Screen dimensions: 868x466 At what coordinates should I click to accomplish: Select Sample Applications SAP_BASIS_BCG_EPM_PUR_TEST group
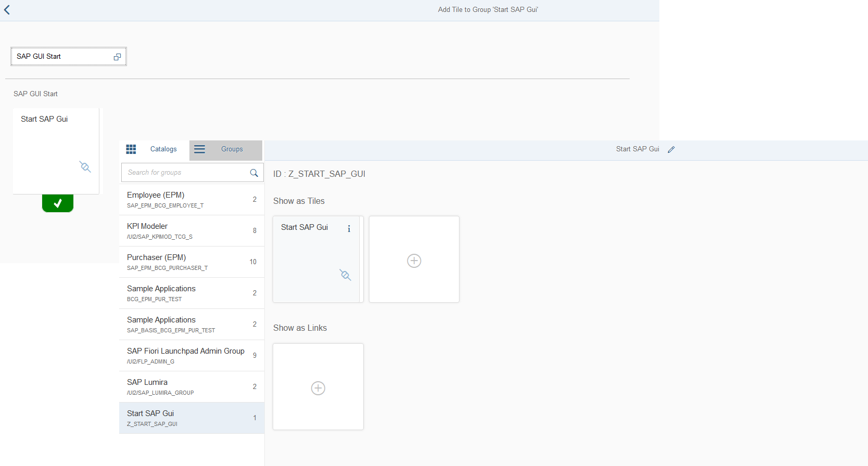click(192, 325)
